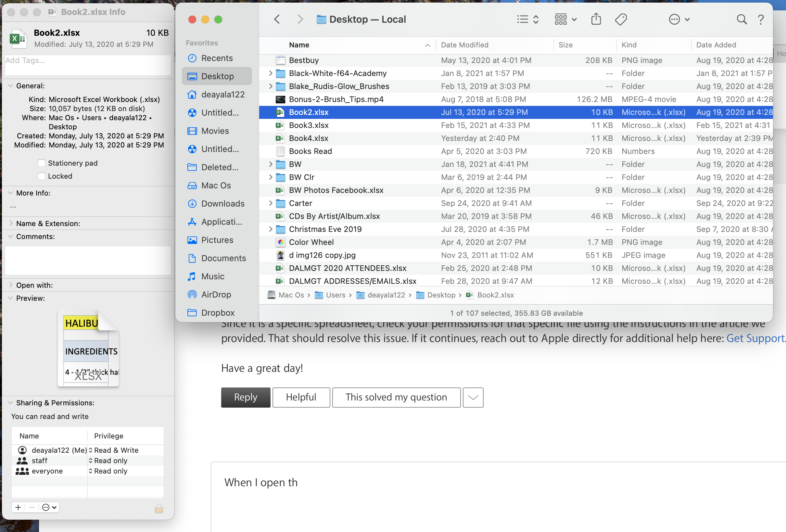
Task: Open the group-by grid dropdown
Action: tap(565, 19)
